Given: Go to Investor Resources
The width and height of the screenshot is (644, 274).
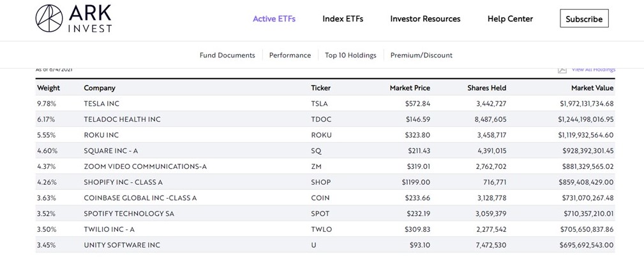Looking at the screenshot, I should [425, 18].
